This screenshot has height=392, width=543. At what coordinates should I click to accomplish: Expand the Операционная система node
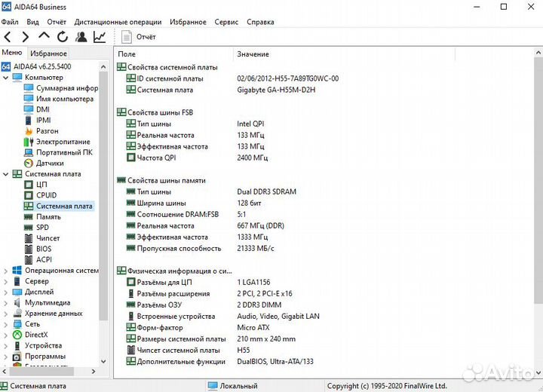(5, 271)
